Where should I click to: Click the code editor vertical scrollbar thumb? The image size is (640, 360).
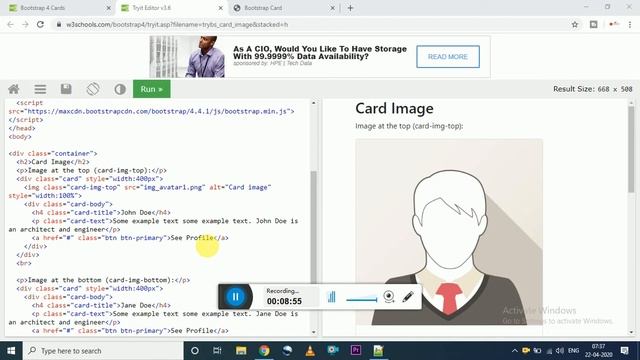point(313,227)
